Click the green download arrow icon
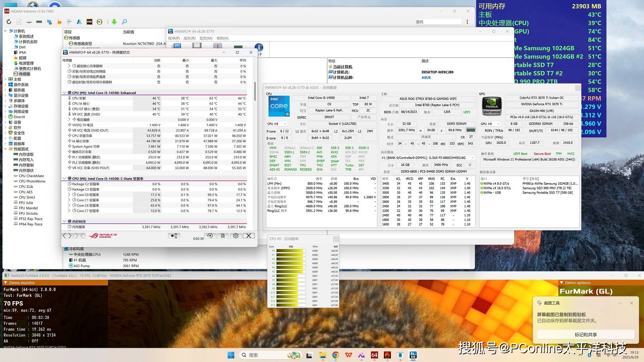 114,22
